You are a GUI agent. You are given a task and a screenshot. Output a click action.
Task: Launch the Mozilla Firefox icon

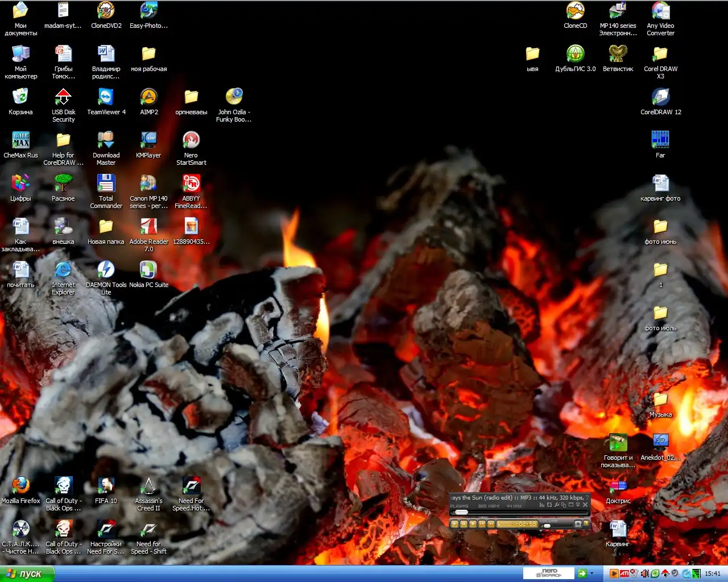[x=20, y=485]
